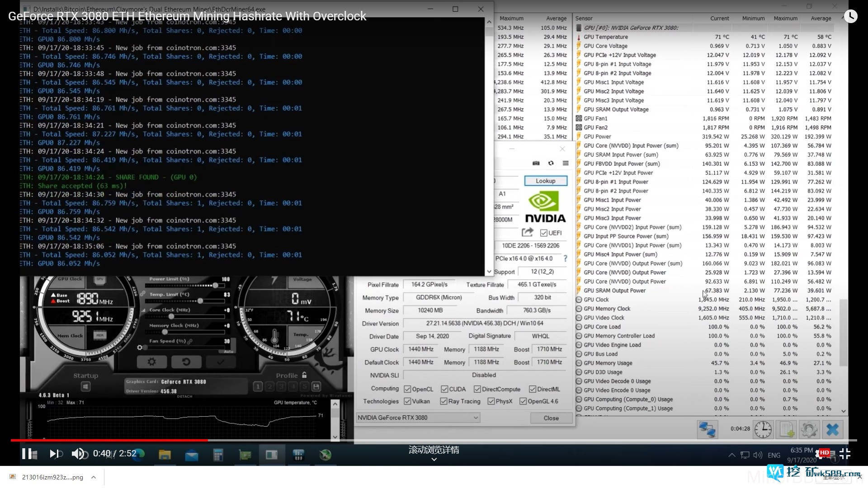Image resolution: width=868 pixels, height=488 pixels.
Task: Click the GPU-Z Close button
Action: (x=551, y=418)
